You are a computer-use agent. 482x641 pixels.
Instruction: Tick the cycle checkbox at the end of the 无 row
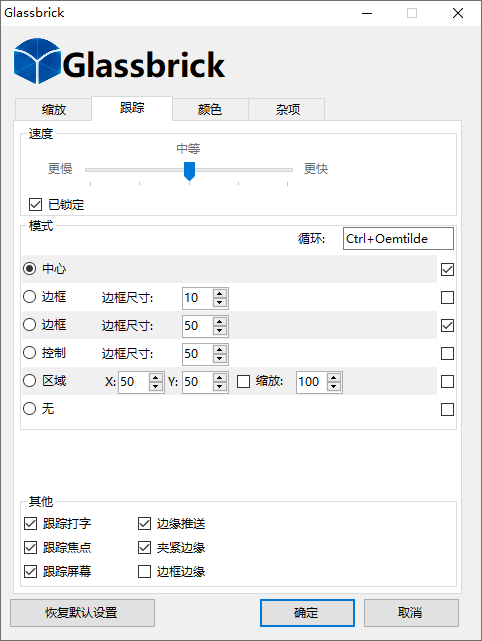pos(447,409)
